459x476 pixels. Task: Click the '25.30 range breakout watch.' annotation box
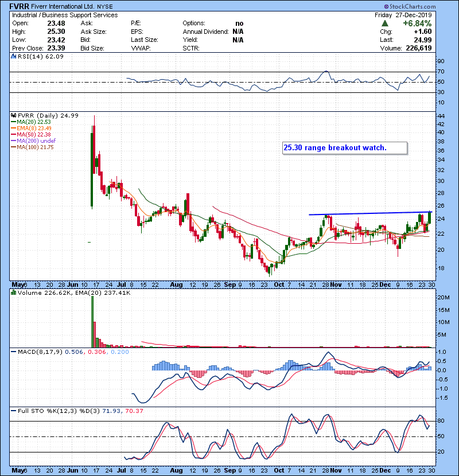click(x=345, y=148)
